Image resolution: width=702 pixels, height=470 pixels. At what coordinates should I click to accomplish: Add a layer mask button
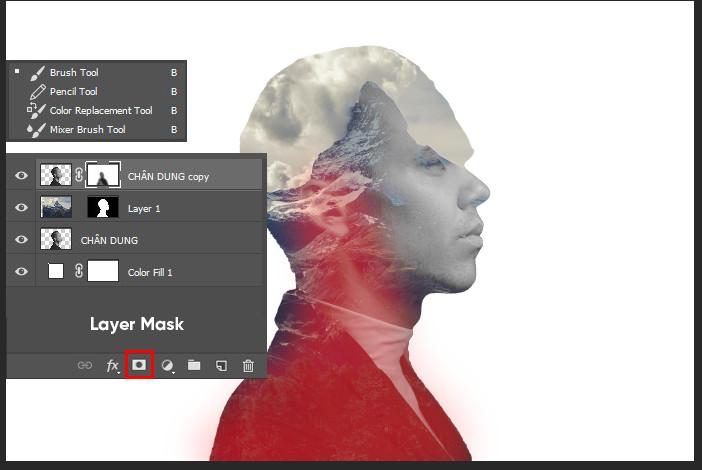pos(139,365)
